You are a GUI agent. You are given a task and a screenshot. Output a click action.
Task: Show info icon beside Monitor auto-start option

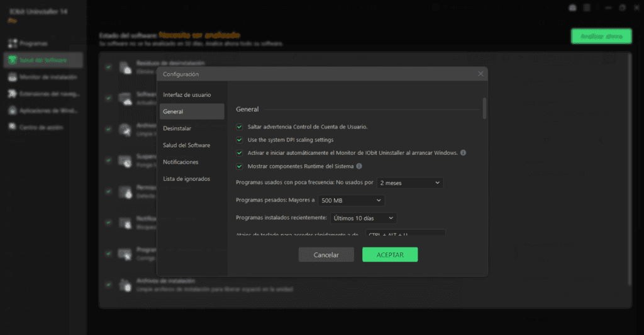point(464,152)
